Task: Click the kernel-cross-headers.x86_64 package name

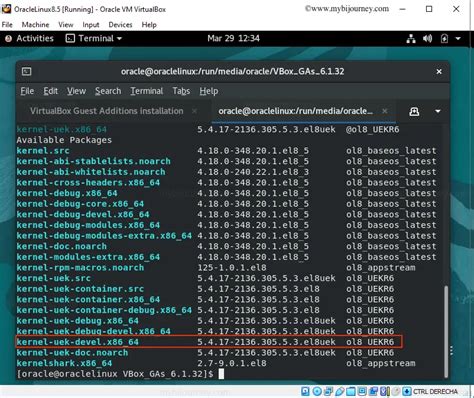Action: coord(88,183)
